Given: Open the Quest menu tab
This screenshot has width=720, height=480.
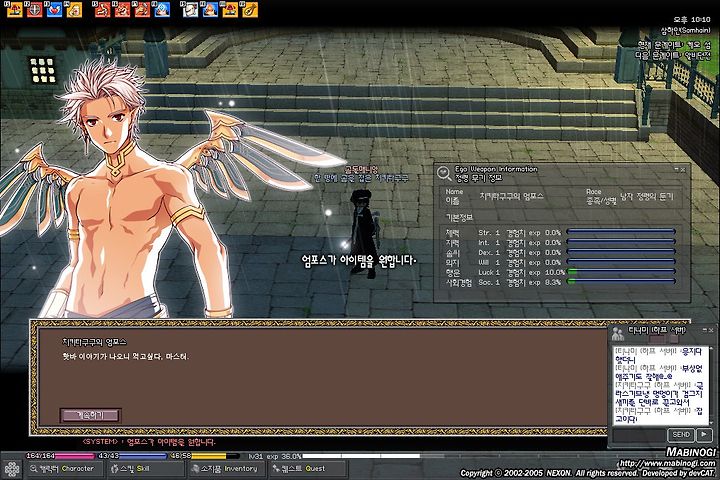Looking at the screenshot, I should 307,469.
